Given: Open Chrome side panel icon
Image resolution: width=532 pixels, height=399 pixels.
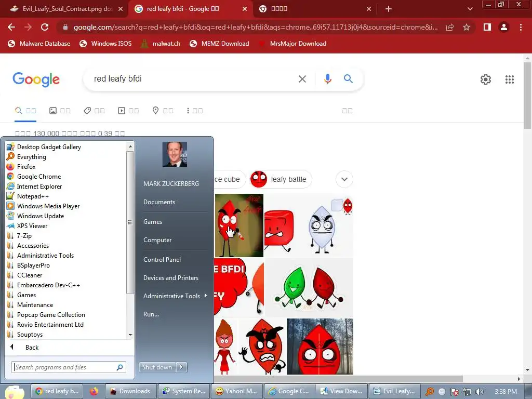Looking at the screenshot, I should 487,27.
